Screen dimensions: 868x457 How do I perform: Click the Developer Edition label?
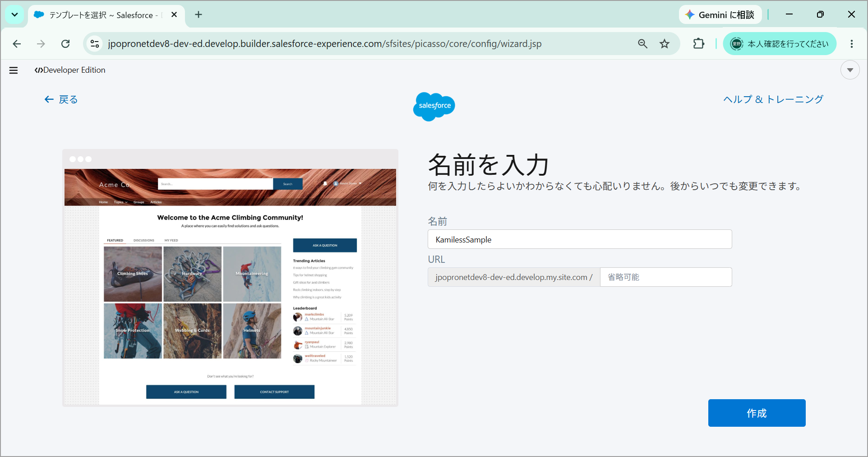click(70, 70)
